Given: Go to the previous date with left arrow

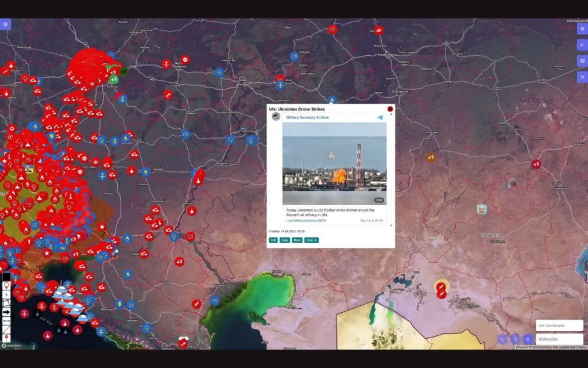Looking at the screenshot, I should point(502,339).
